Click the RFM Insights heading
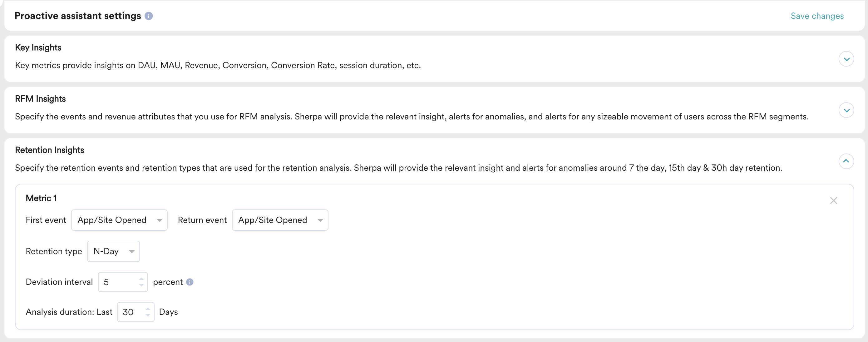The height and width of the screenshot is (342, 868). click(x=41, y=99)
